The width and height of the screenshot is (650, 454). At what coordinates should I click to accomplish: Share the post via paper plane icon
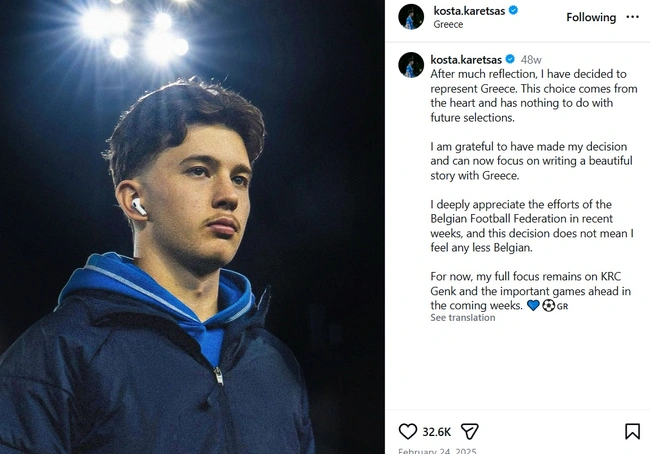[469, 432]
